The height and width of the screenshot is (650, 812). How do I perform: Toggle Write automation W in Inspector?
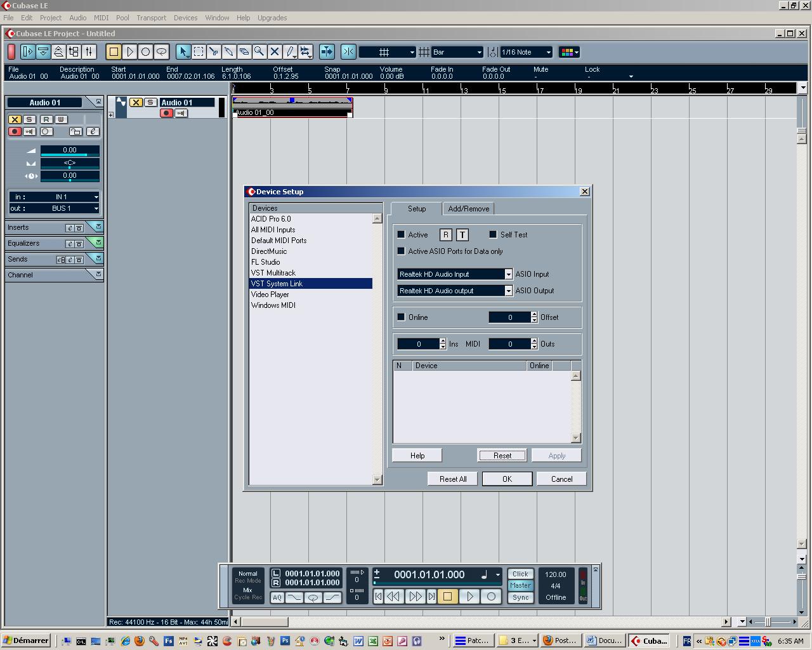[61, 119]
